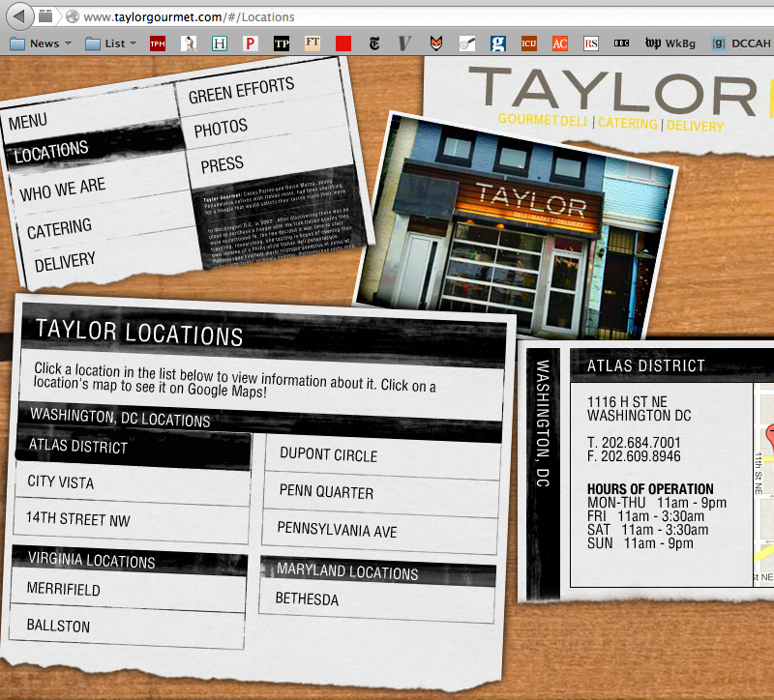The height and width of the screenshot is (700, 774).
Task: Open the New York Times bookmark
Action: pyautogui.click(x=373, y=44)
